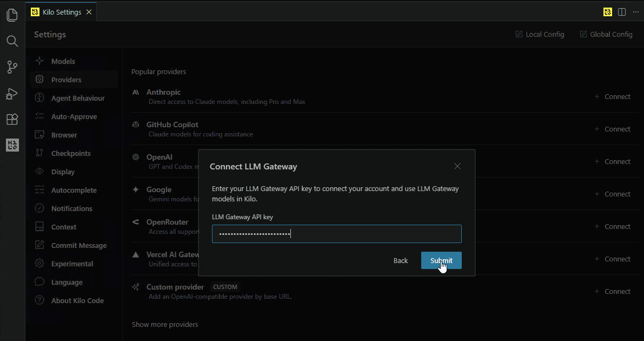Screen dimensions: 644x341
Task: Open the Search view in activity bar
Action: (12, 41)
